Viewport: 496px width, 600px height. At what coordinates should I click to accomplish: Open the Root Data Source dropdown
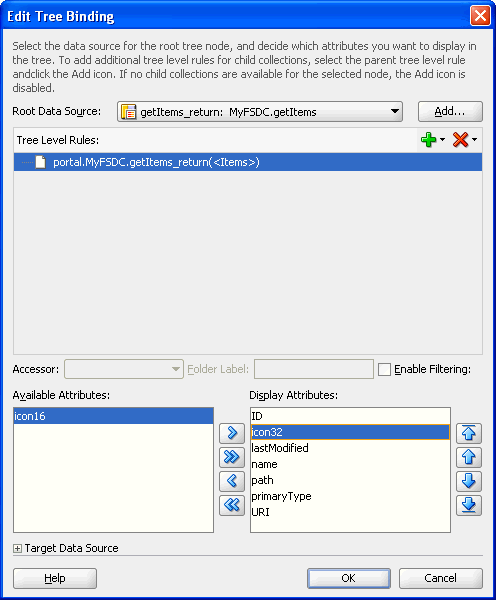395,112
